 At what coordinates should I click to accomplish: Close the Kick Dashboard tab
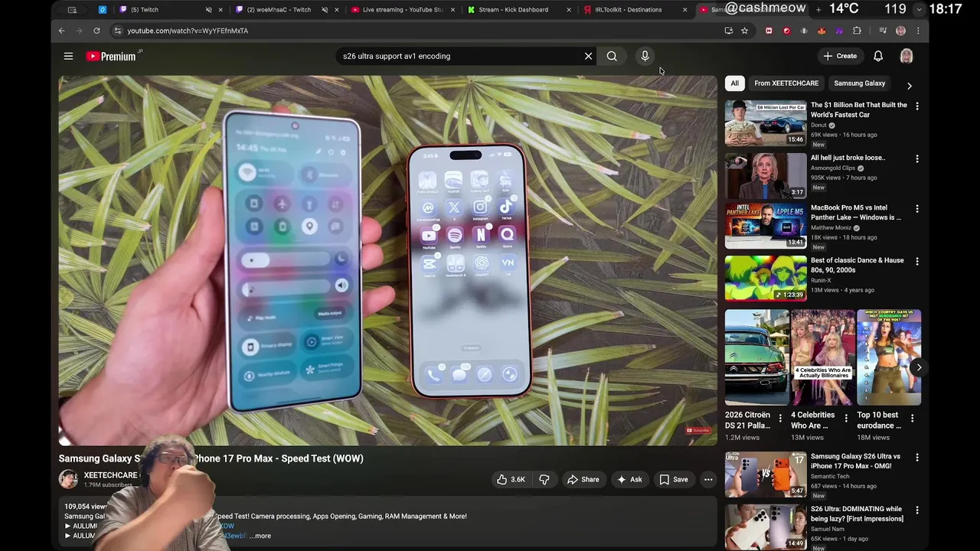click(568, 10)
